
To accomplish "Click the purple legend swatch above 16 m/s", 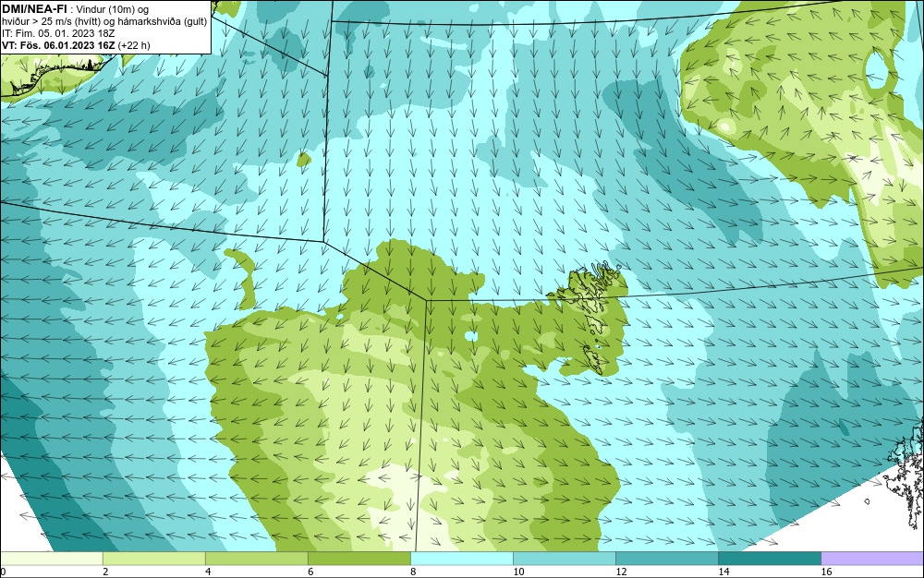I will point(872,558).
